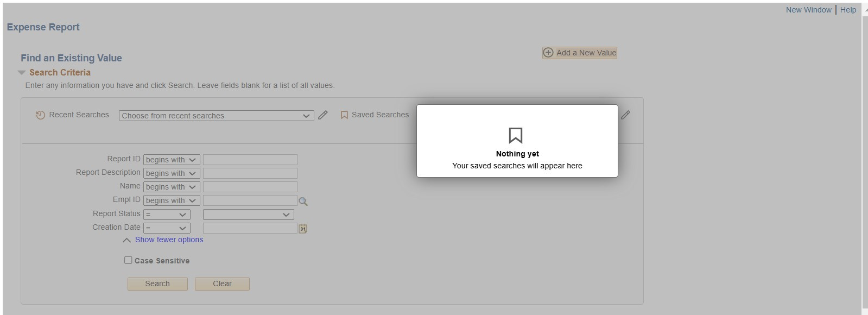Click the Name input field
Viewport: 868px width, 315px height.
(250, 187)
